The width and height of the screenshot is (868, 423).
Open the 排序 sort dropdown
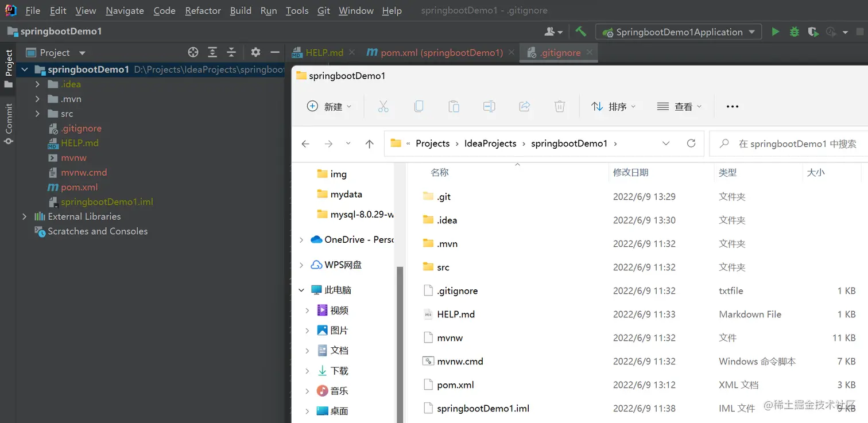(x=614, y=106)
